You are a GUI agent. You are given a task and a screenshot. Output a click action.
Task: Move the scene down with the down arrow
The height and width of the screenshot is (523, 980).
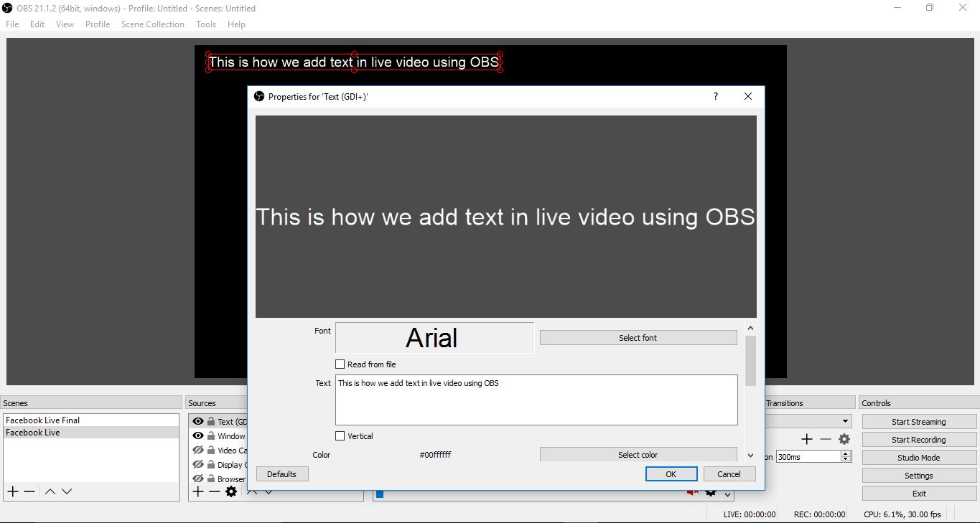[x=67, y=491]
